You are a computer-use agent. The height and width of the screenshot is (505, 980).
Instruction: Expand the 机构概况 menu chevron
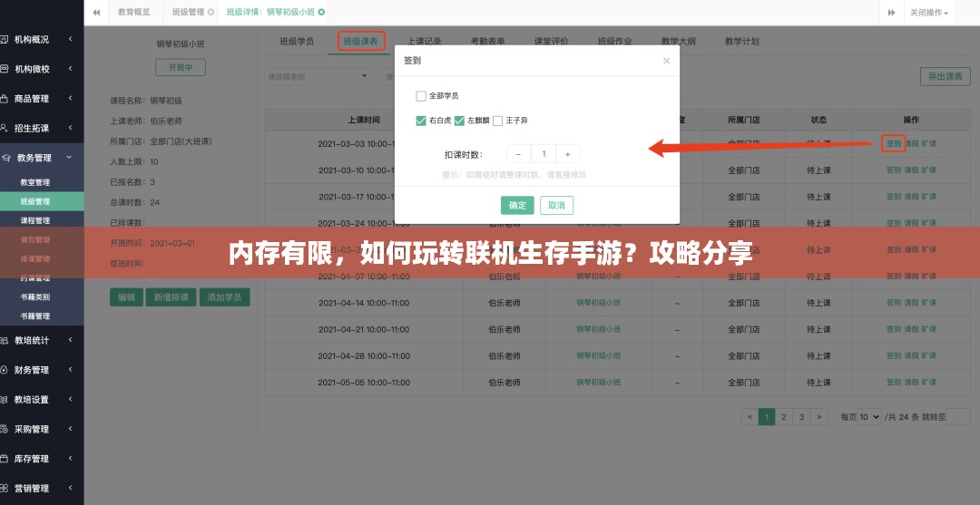tap(70, 39)
